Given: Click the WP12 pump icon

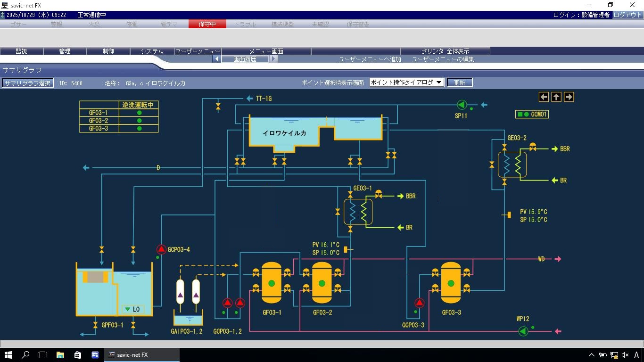Looking at the screenshot, I should pyautogui.click(x=523, y=331).
